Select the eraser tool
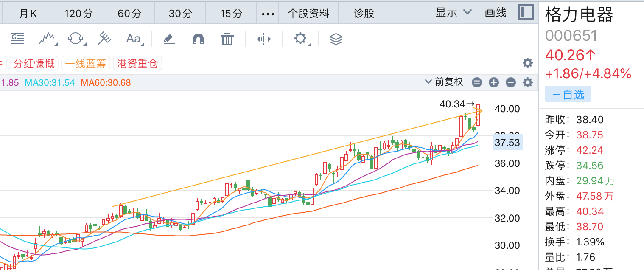Screen dimensions: 644x270 [169, 39]
